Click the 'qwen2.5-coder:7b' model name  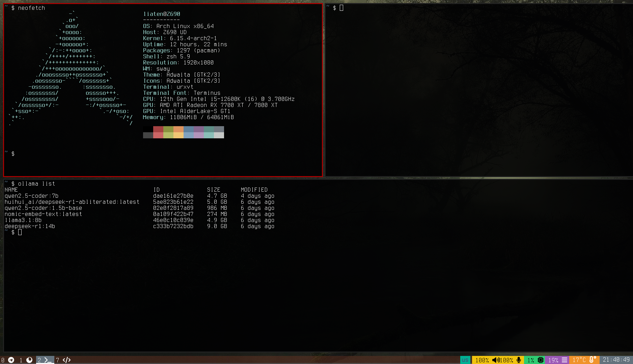[x=32, y=196]
